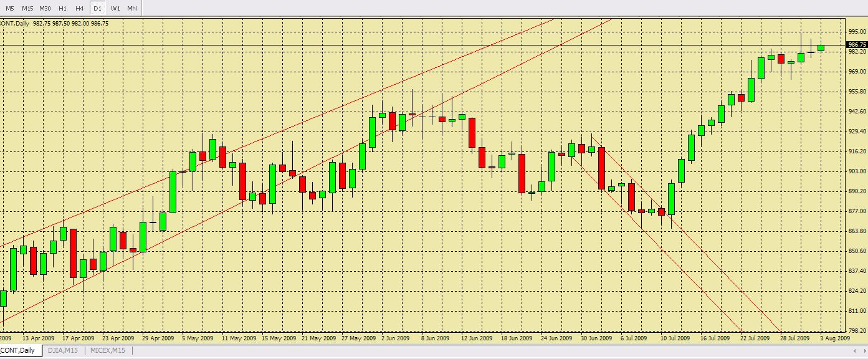868x359 pixels.
Task: Click the 16 Jul 2009 date label
Action: tap(715, 338)
